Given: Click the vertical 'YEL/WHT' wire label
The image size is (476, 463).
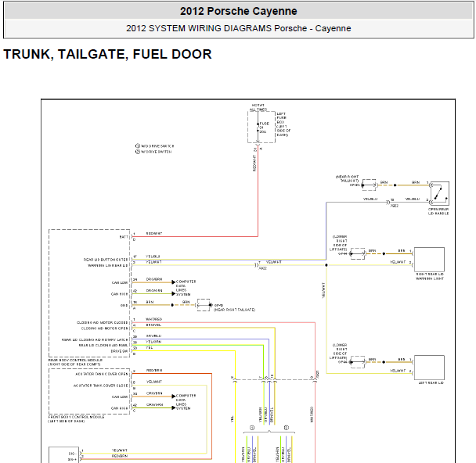Looking at the screenshot, I should coord(323,290).
